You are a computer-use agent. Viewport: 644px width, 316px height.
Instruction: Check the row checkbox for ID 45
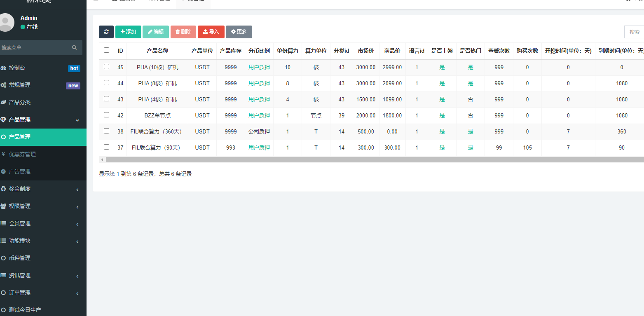107,67
